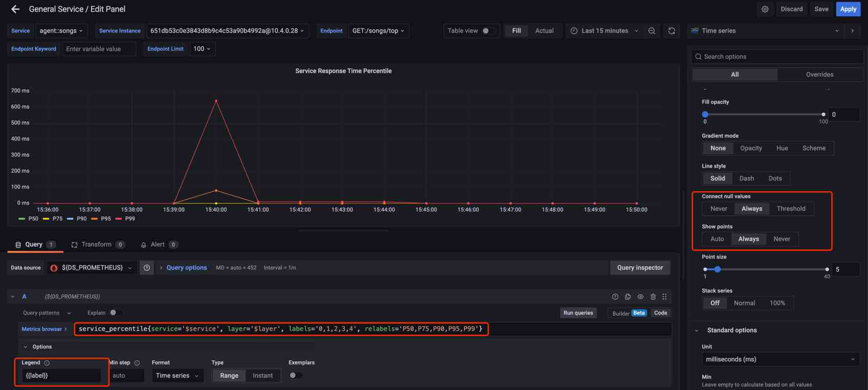Screen dimensions: 868x390
Task: Duplicate query A using the copy icon
Action: click(x=627, y=297)
